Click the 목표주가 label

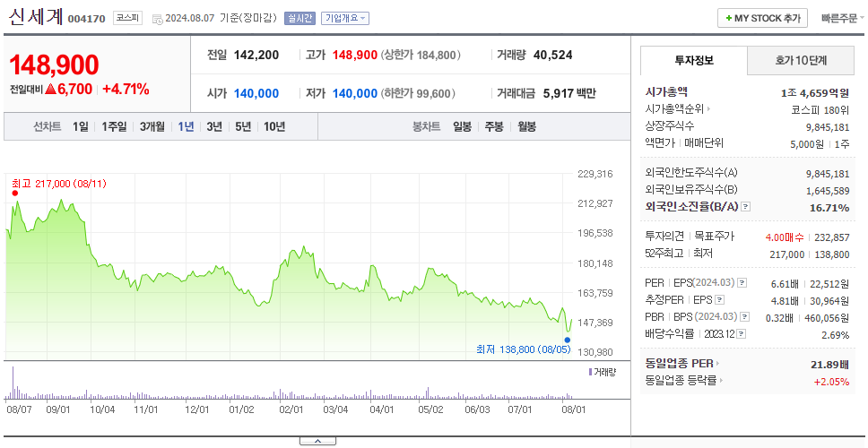[x=715, y=237]
